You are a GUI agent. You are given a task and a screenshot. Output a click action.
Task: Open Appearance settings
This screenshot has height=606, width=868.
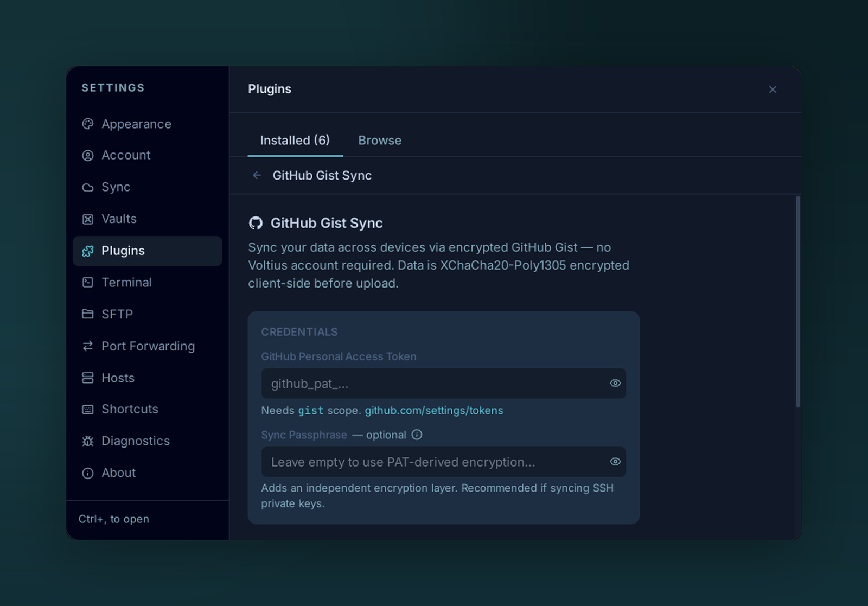(x=148, y=124)
